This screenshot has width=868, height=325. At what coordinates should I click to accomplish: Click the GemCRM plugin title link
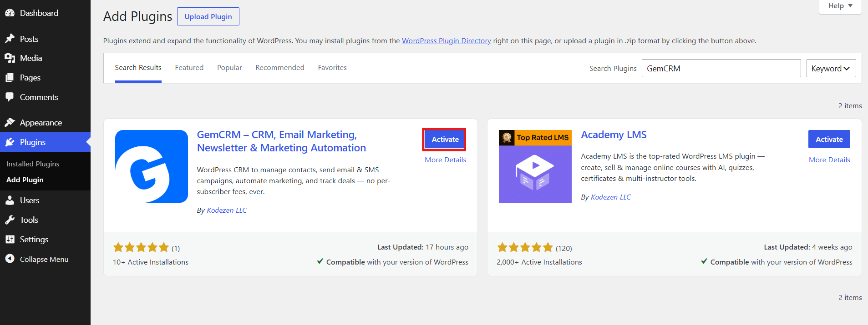[x=281, y=141]
